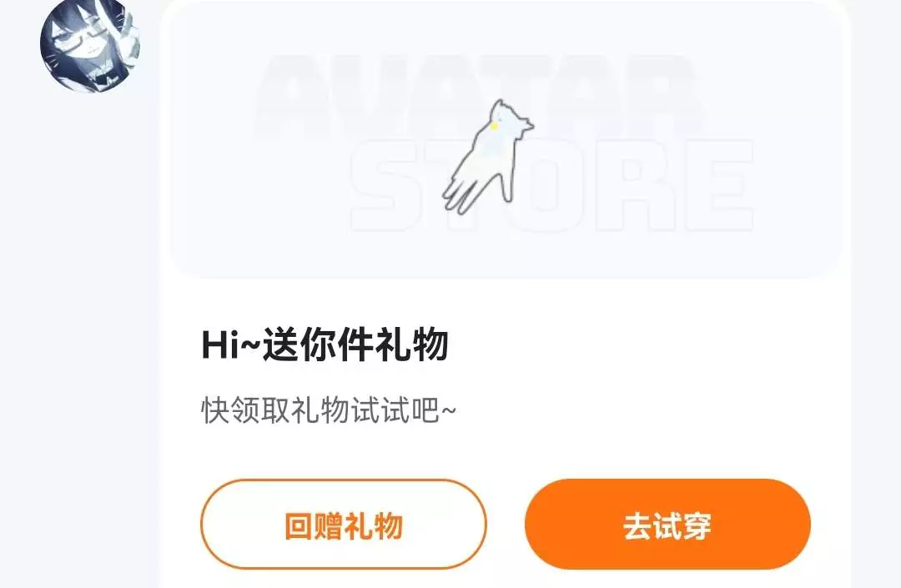Try on the gift with 去试穿
This screenshot has height=588, width=901.
tap(667, 525)
